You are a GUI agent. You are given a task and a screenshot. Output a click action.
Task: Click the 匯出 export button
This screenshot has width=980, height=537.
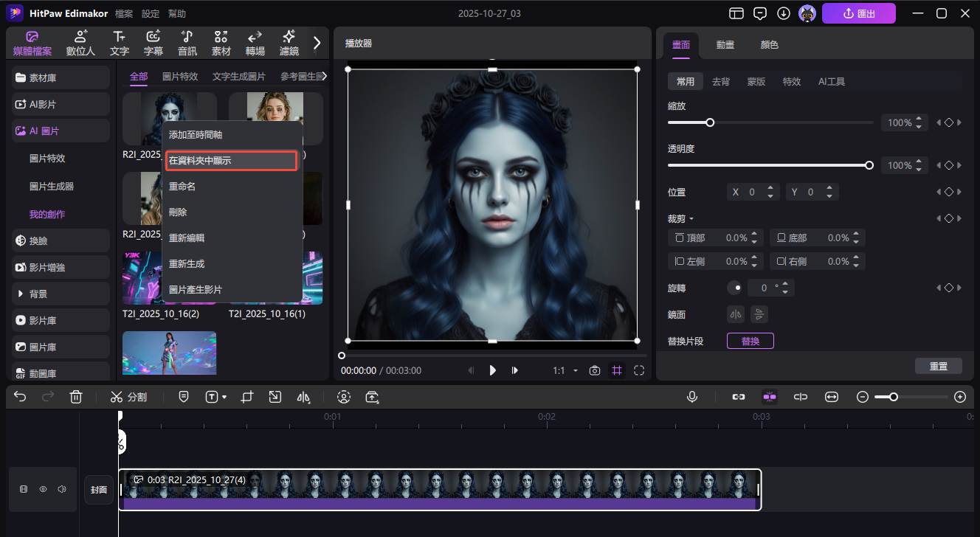859,13
